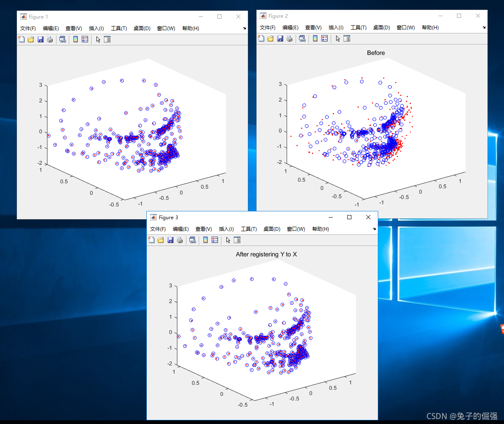Open 文件(F) menu in Figure 3
Screen dimensions: 504x424
click(158, 229)
